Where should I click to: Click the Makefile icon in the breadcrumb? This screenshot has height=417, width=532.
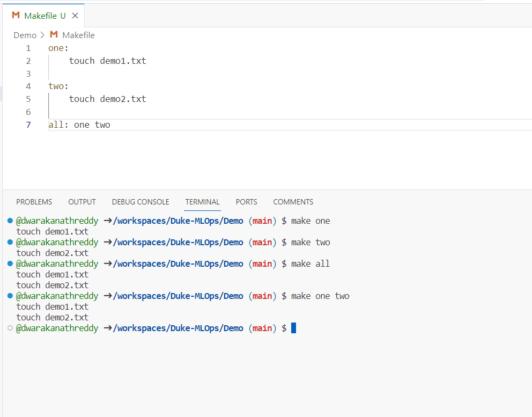54,35
